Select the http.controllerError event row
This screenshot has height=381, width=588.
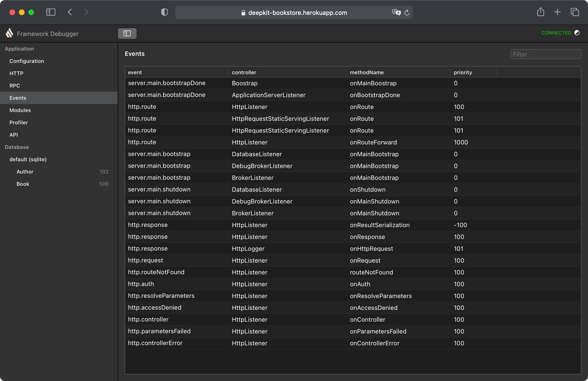155,343
